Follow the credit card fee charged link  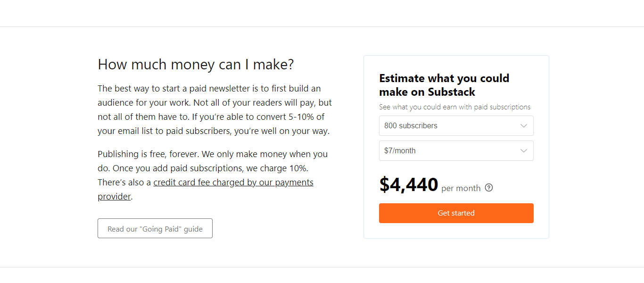click(x=233, y=183)
